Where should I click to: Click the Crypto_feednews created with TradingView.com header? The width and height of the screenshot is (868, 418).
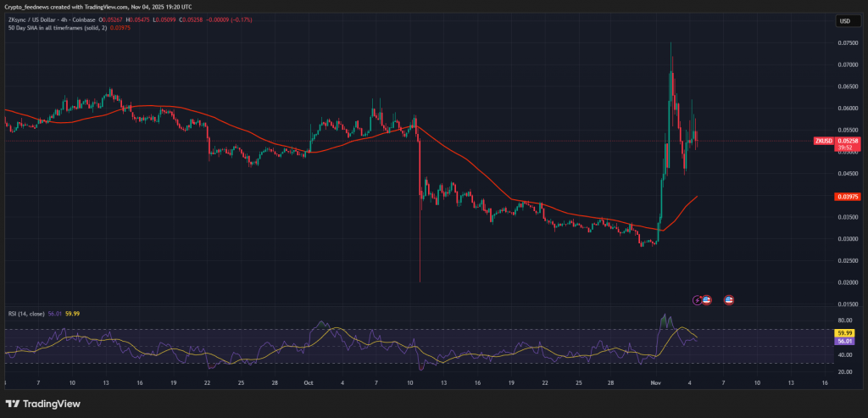(x=97, y=7)
